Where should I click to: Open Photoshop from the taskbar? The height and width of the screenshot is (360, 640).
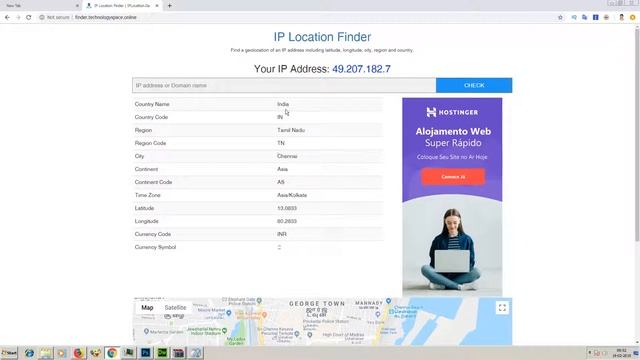(x=146, y=353)
